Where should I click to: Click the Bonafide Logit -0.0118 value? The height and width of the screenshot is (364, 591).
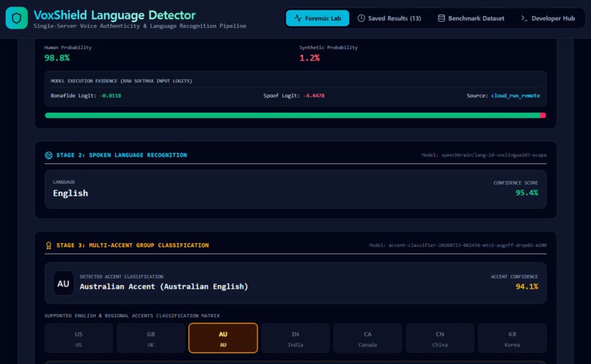[111, 96]
